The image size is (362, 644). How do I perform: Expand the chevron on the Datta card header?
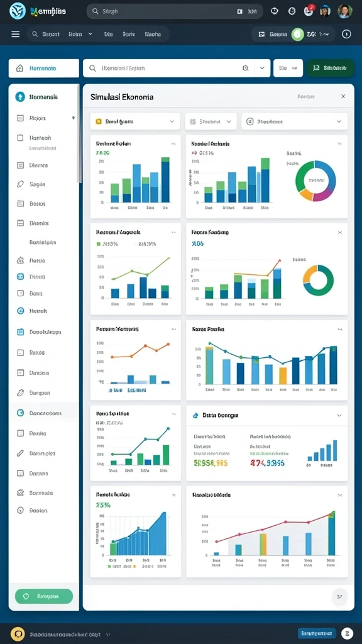[339, 416]
